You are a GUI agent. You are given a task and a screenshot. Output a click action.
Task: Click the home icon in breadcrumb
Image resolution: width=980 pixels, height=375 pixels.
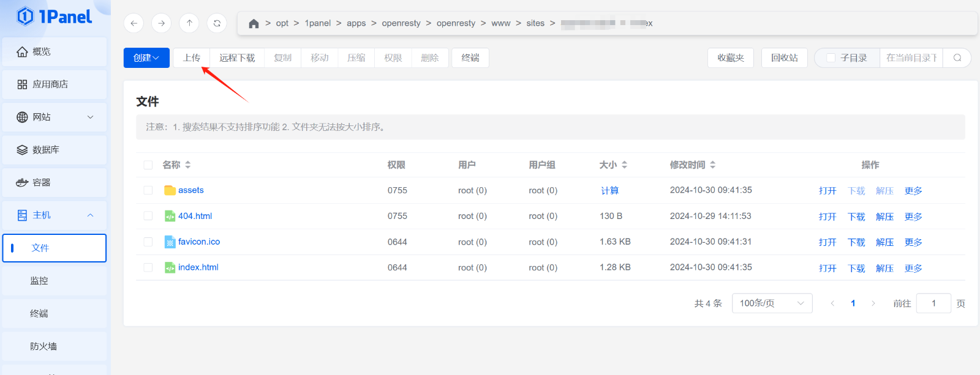254,23
